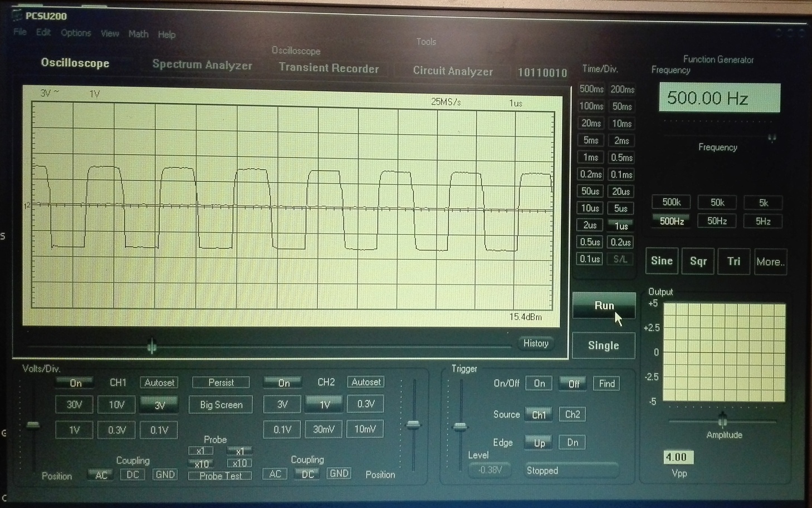
Task: Click the trigger Level slider handle
Action: (459, 427)
